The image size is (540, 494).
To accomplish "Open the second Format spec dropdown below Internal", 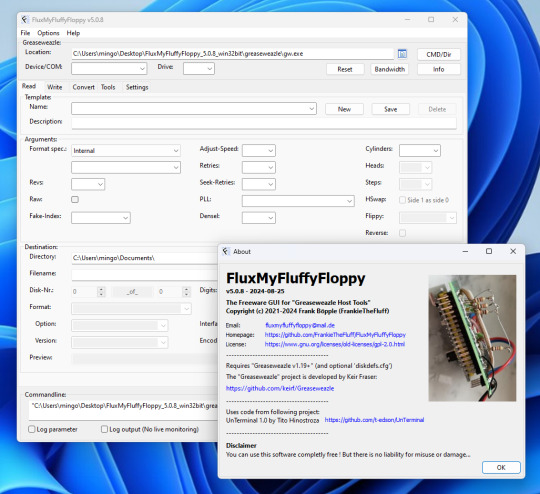I will [x=126, y=167].
